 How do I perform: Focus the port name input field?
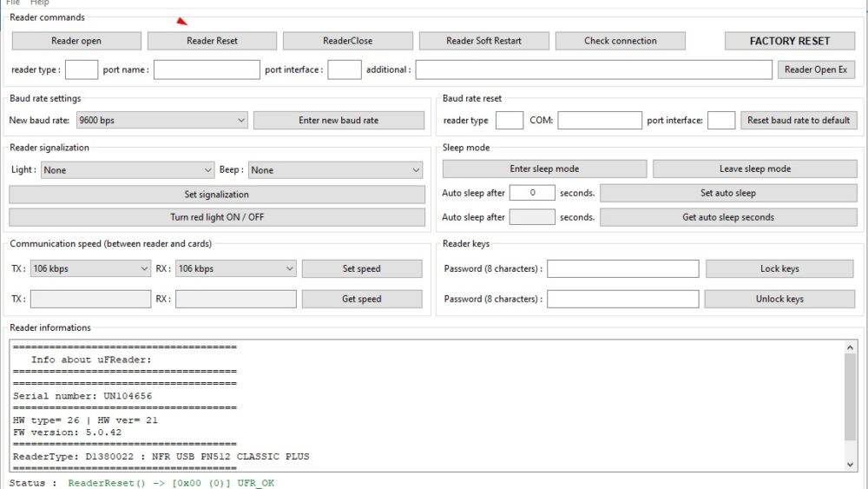click(x=207, y=69)
